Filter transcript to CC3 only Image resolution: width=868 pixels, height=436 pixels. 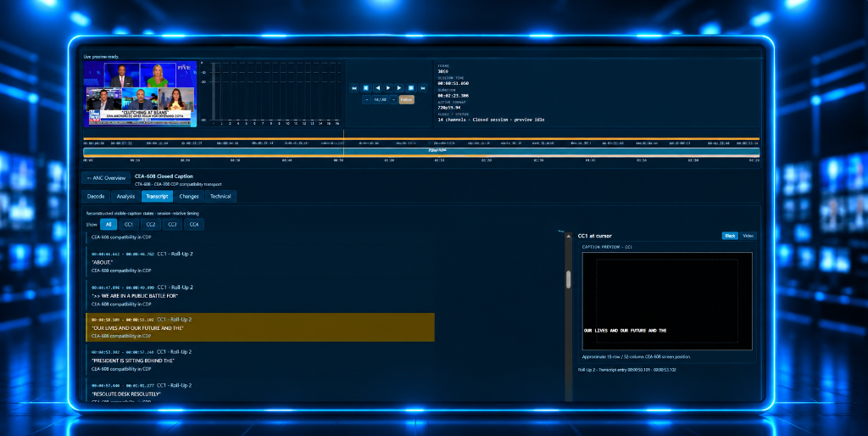tap(172, 225)
